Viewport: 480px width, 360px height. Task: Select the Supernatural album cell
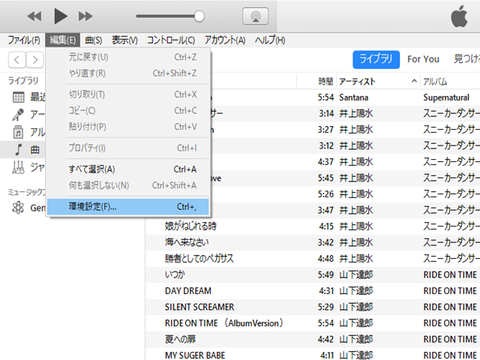pyautogui.click(x=446, y=98)
